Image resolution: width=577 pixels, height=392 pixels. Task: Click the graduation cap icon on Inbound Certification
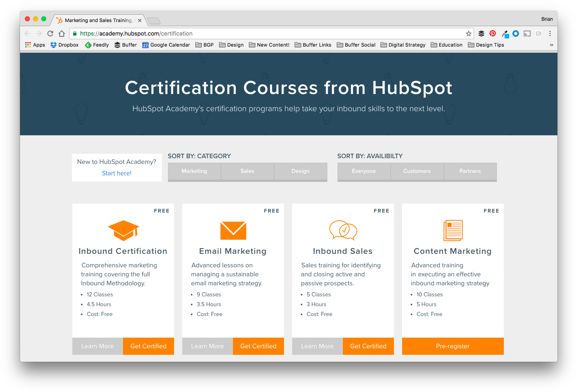click(x=123, y=230)
